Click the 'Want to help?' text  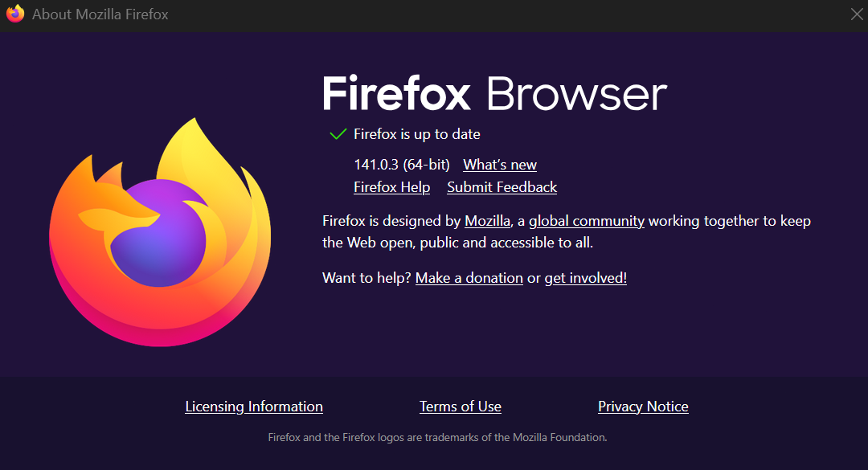click(x=367, y=278)
